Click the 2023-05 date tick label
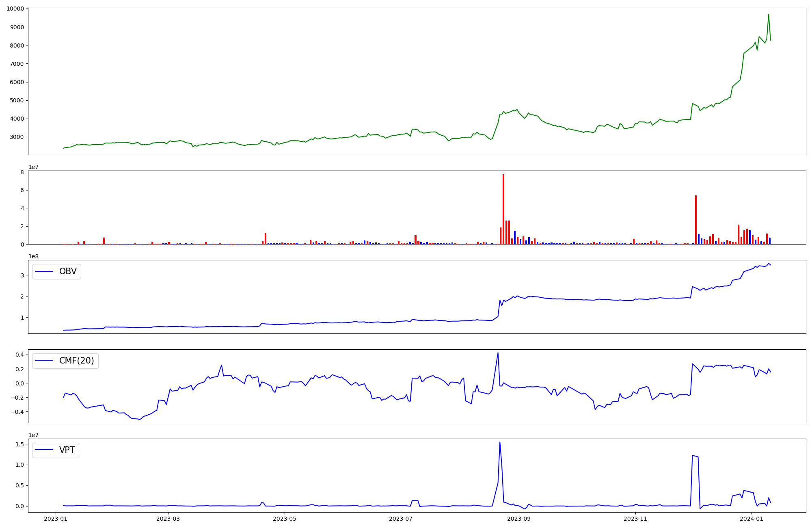 click(285, 519)
